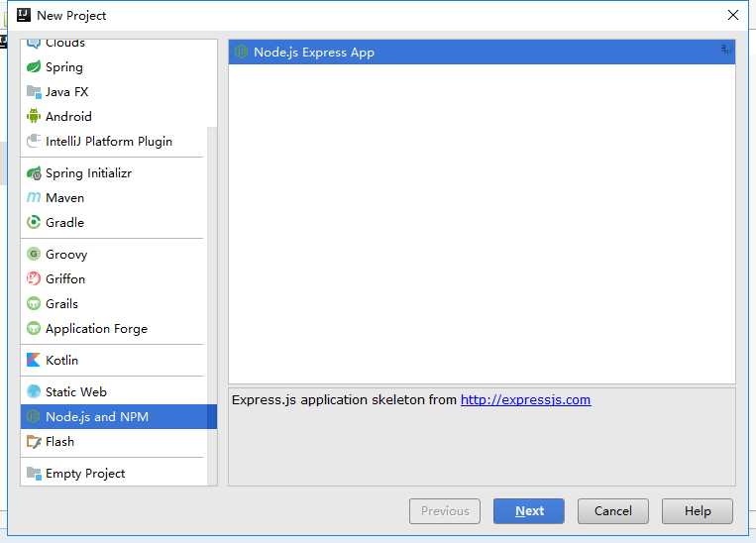Click the Maven m icon

[x=34, y=198]
